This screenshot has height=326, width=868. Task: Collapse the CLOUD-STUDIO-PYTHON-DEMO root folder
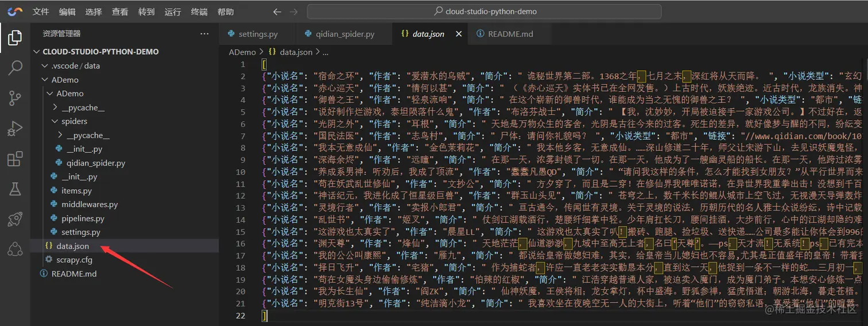click(125, 51)
